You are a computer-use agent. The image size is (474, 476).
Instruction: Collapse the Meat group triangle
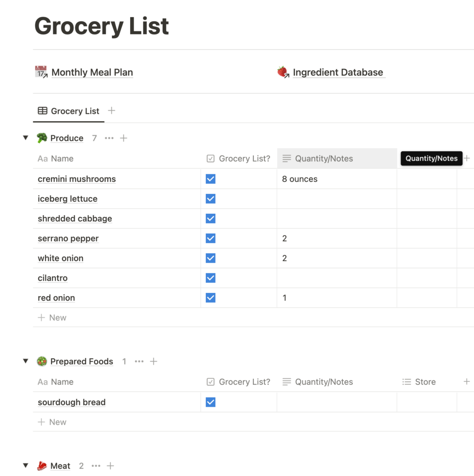(x=26, y=465)
